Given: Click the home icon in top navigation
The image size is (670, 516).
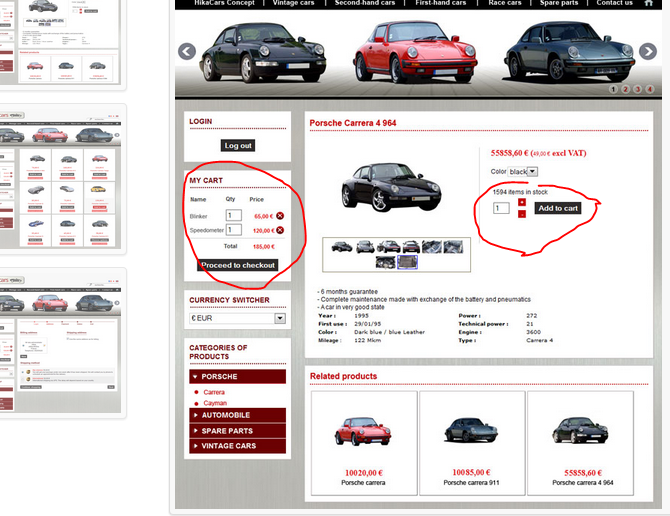Looking at the screenshot, I should click(x=649, y=3).
